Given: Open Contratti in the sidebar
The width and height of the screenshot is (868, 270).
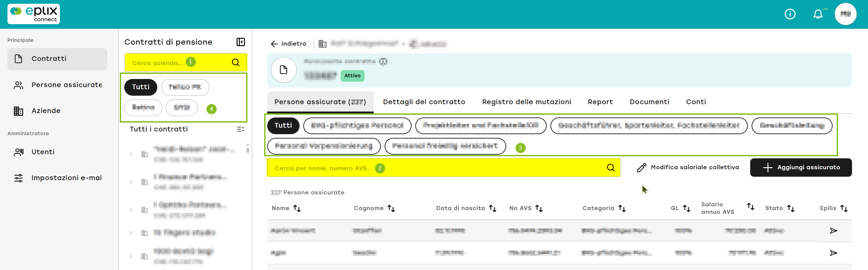Looking at the screenshot, I should [x=57, y=59].
